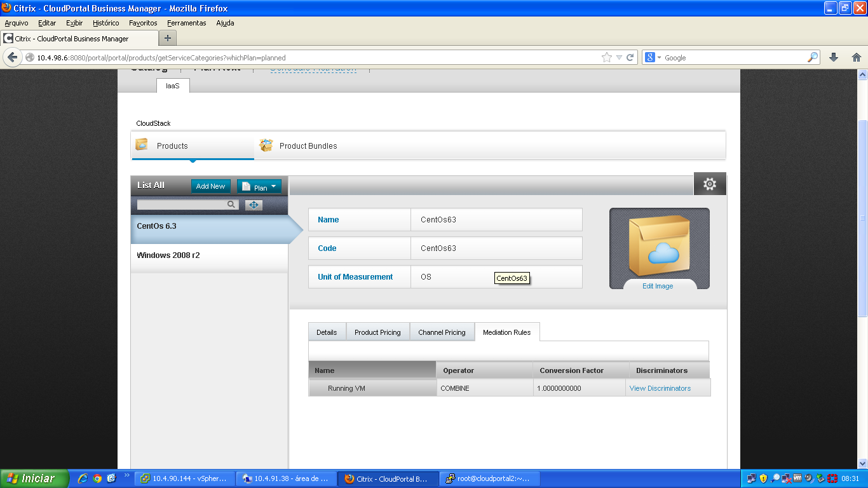Expand quick launch overflow chevron
This screenshot has height=488, width=868.
tap(126, 475)
